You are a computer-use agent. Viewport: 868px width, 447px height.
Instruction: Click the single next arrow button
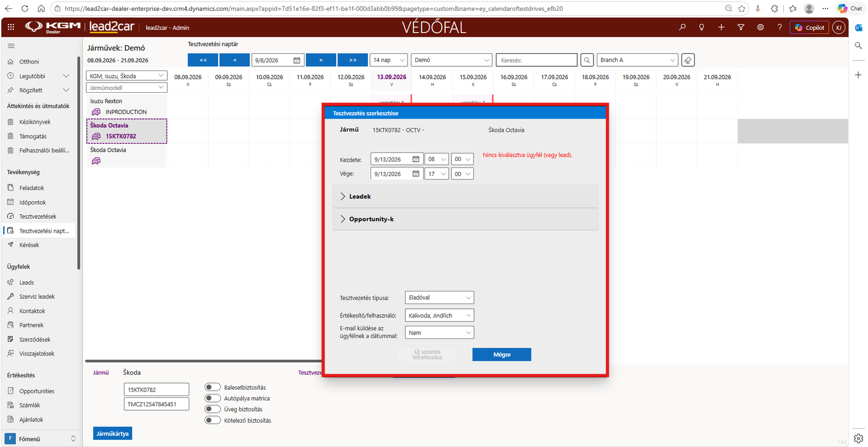(321, 60)
